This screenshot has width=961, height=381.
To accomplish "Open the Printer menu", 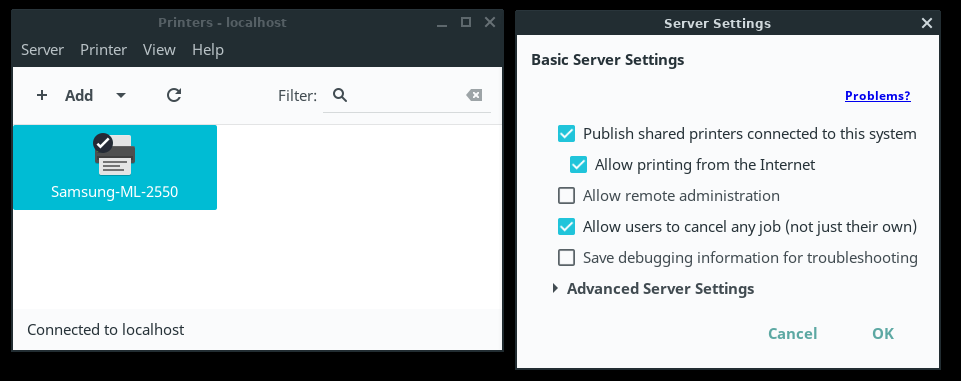I will [104, 50].
